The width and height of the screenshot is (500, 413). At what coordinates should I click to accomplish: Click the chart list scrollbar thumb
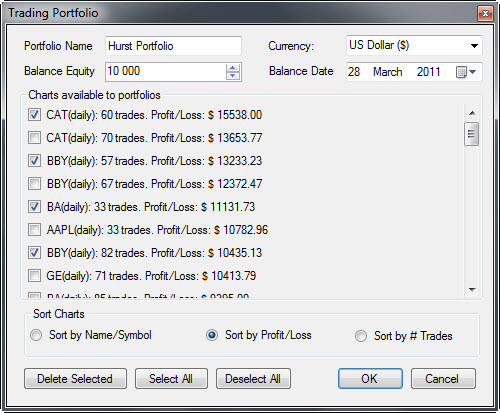click(472, 134)
